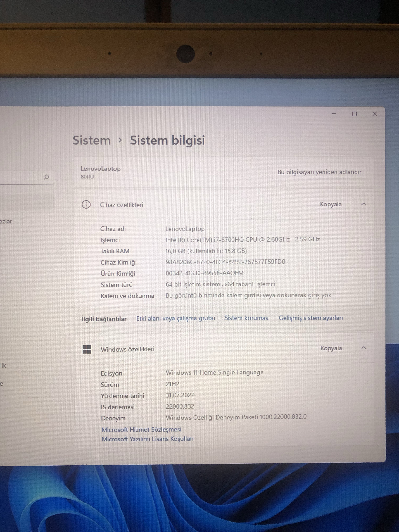This screenshot has width=399, height=532.
Task: Go back to Sistem in the breadcrumb
Action: [92, 140]
